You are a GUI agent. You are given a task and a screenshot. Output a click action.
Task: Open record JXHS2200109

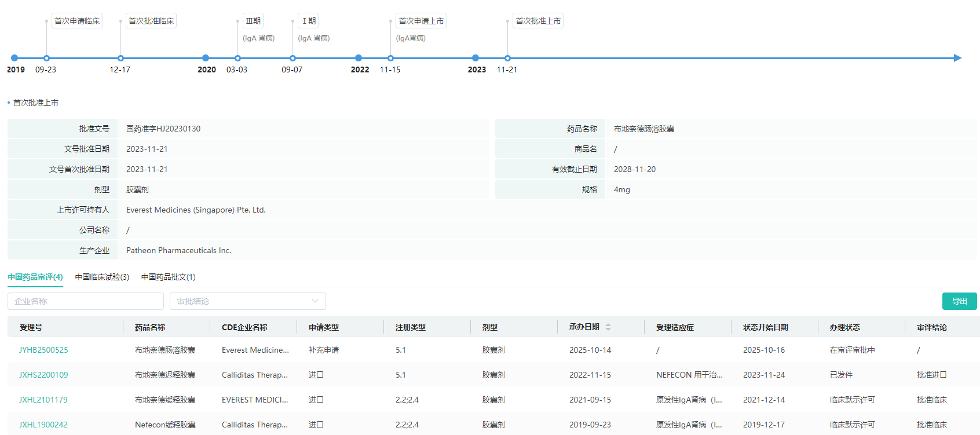click(43, 375)
